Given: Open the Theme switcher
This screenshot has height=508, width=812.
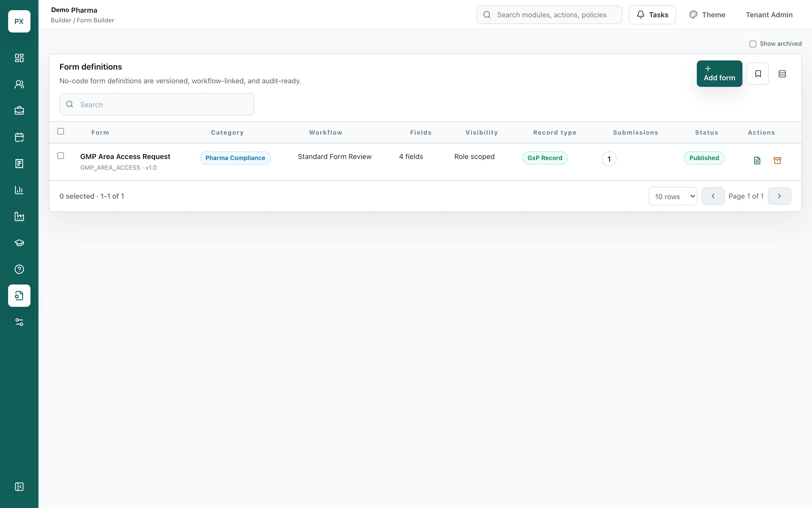Looking at the screenshot, I should [x=707, y=15].
